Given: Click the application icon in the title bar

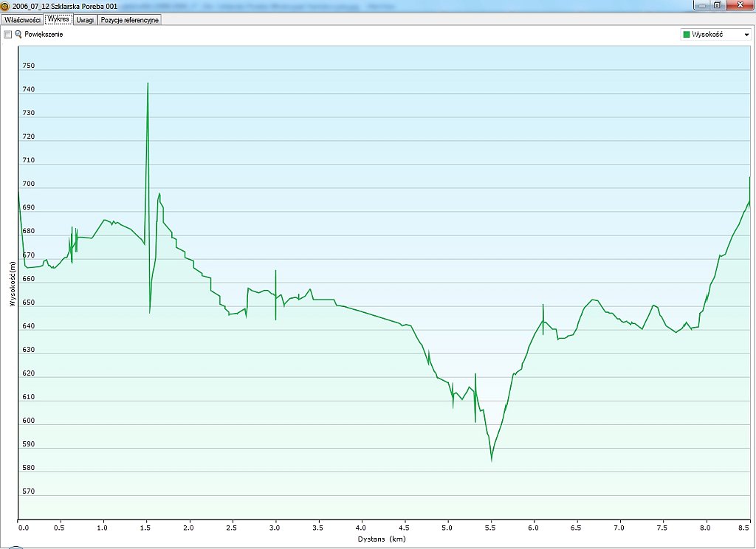Looking at the screenshot, I should pos(5,6).
